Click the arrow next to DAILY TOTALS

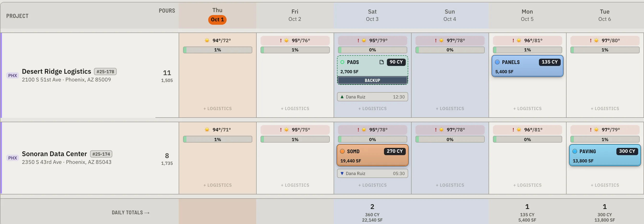[147, 213]
